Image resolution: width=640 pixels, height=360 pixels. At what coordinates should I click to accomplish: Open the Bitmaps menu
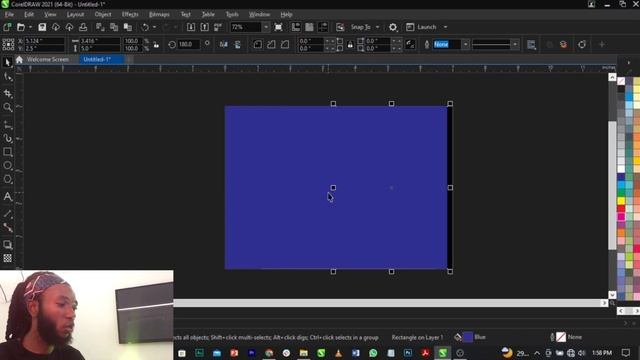click(x=159, y=14)
